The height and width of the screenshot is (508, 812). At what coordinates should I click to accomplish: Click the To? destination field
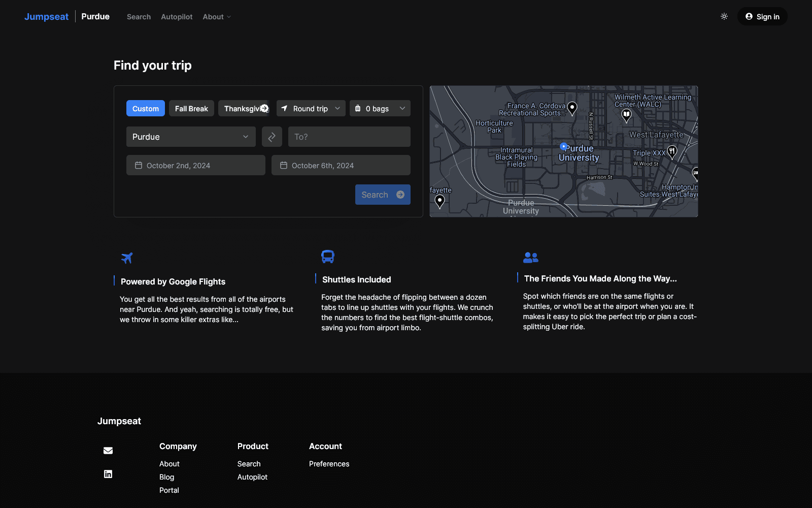click(x=349, y=137)
